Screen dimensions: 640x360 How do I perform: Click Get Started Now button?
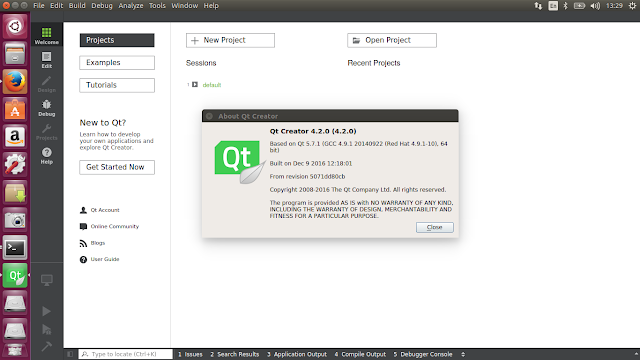(x=117, y=167)
